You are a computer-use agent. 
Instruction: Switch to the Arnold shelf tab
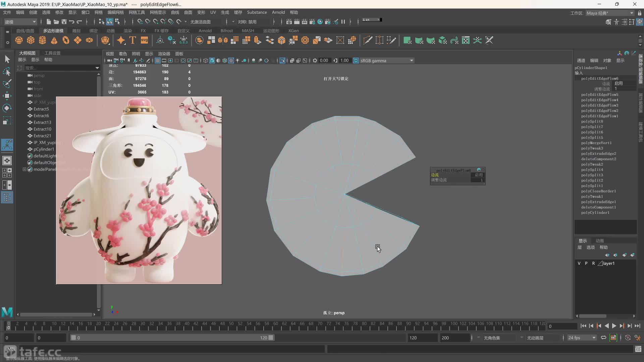[x=205, y=31]
